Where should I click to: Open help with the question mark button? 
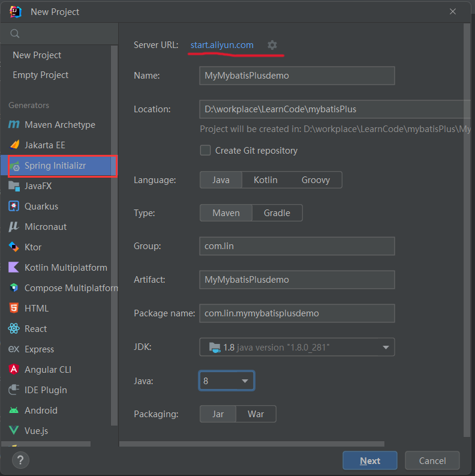[x=20, y=460]
